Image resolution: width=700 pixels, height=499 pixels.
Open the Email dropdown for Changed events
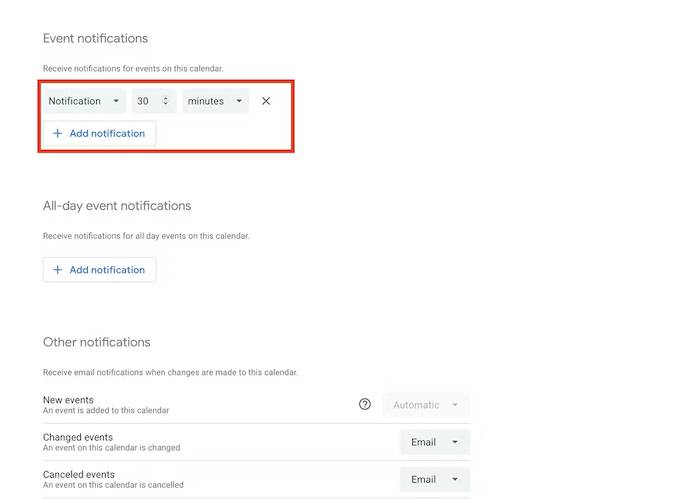pos(435,442)
